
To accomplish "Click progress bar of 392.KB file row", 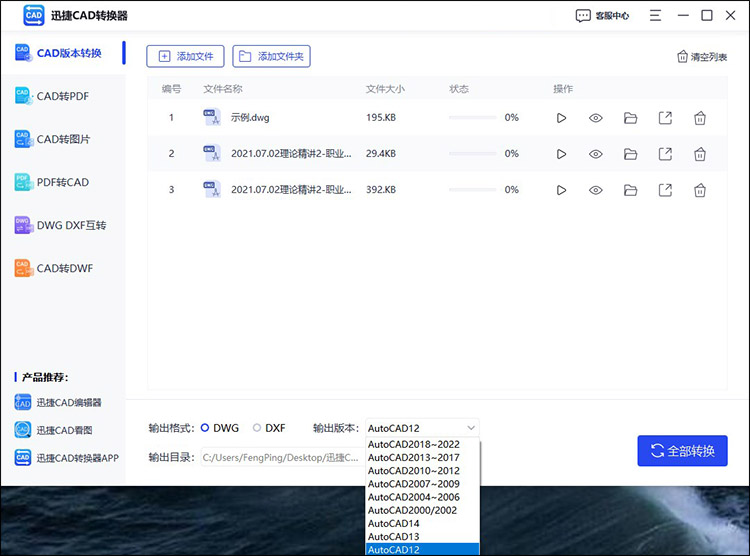I will (473, 190).
